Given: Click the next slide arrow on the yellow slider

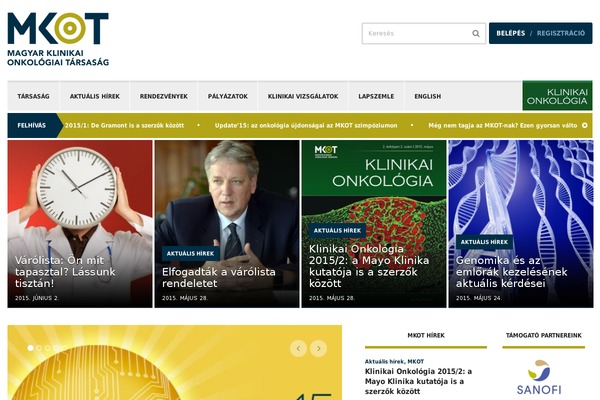Looking at the screenshot, I should coord(318,348).
